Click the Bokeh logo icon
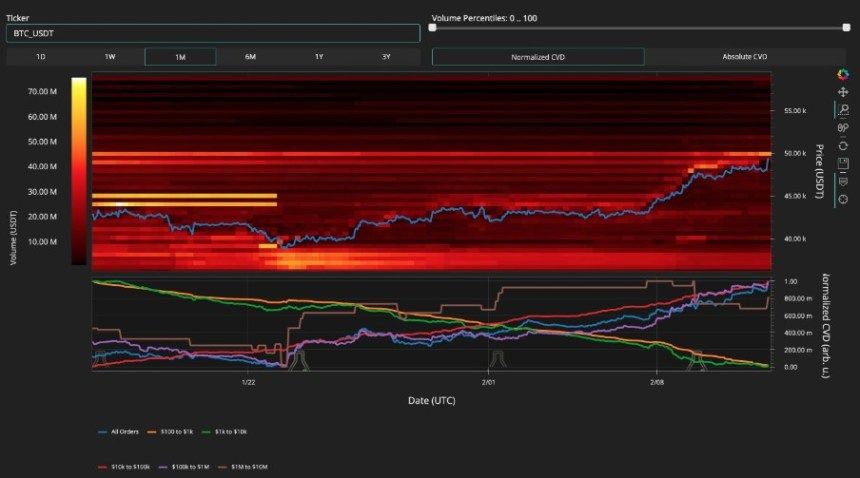The width and height of the screenshot is (860, 478). [x=843, y=75]
